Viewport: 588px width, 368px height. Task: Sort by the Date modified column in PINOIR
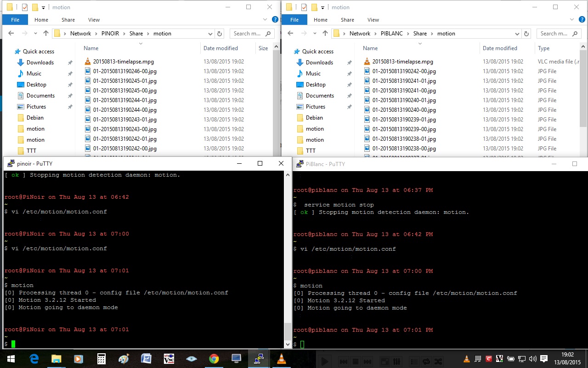(220, 48)
